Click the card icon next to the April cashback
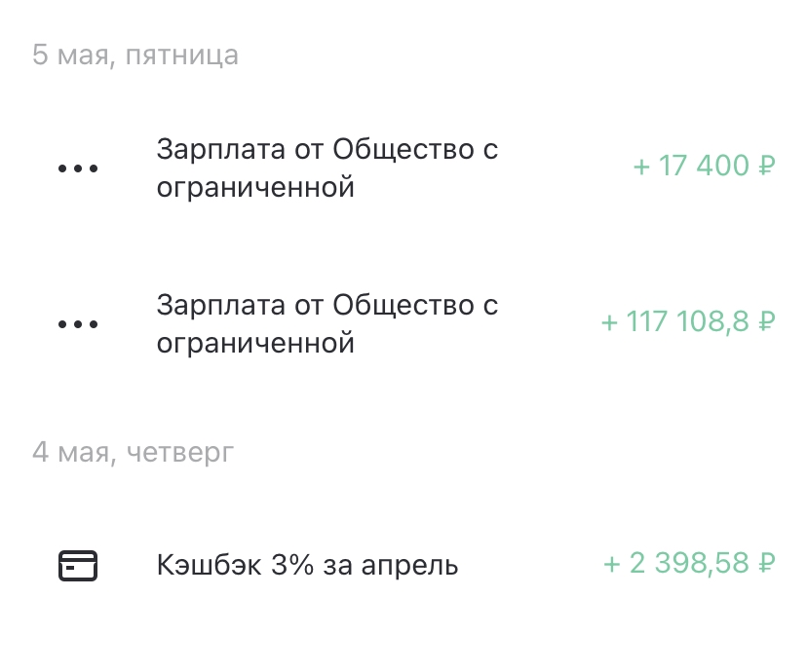This screenshot has height=672, width=807. tap(78, 565)
